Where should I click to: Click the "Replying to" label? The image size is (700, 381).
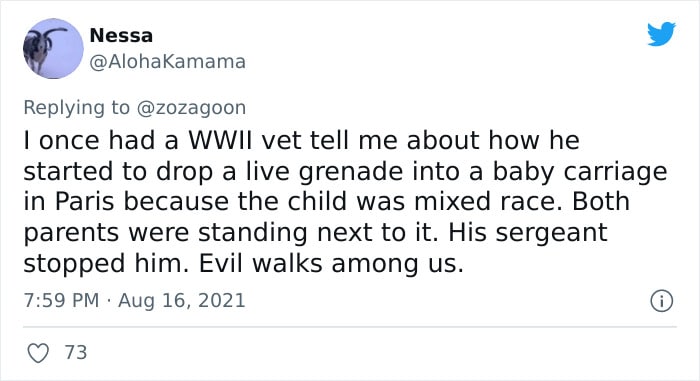[76, 108]
